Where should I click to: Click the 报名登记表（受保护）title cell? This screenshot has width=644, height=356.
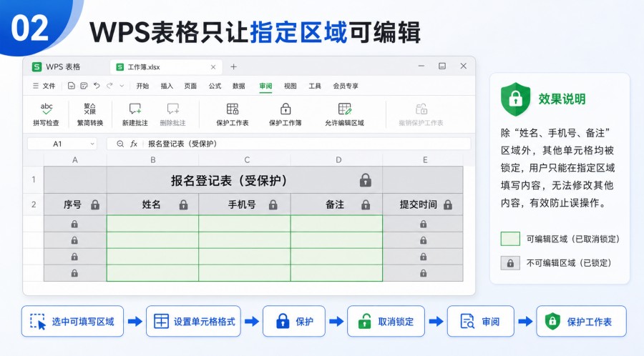tap(245, 180)
